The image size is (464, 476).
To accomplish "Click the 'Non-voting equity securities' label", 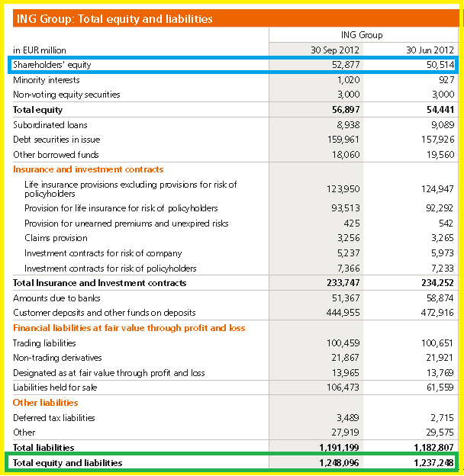I will [66, 95].
